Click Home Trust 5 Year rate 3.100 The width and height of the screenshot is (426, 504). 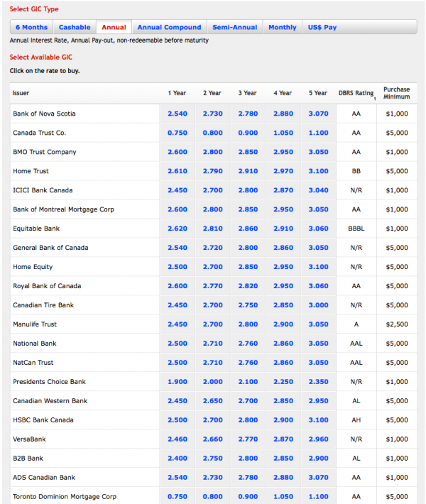coord(319,171)
